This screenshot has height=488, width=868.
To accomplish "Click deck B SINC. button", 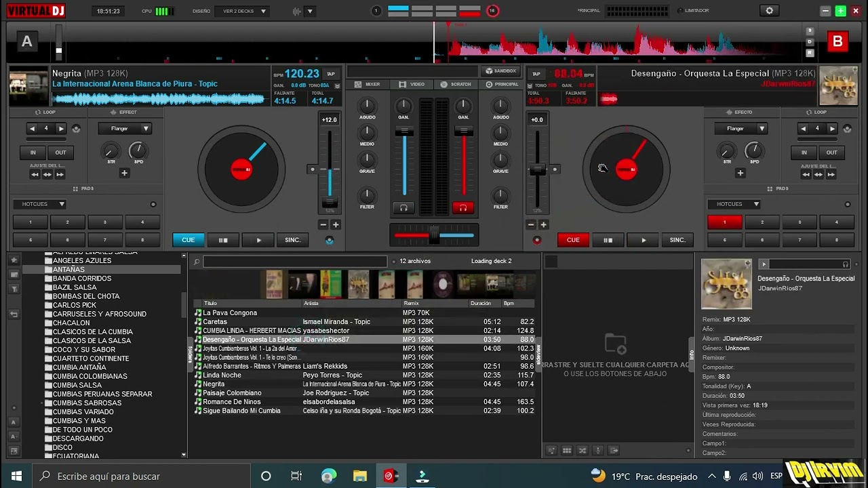I will coord(678,240).
